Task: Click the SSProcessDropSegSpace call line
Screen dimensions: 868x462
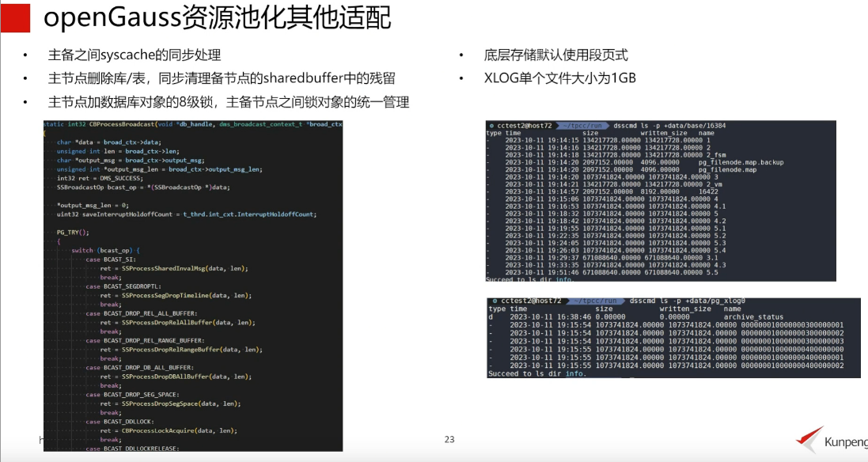Action: [170, 404]
